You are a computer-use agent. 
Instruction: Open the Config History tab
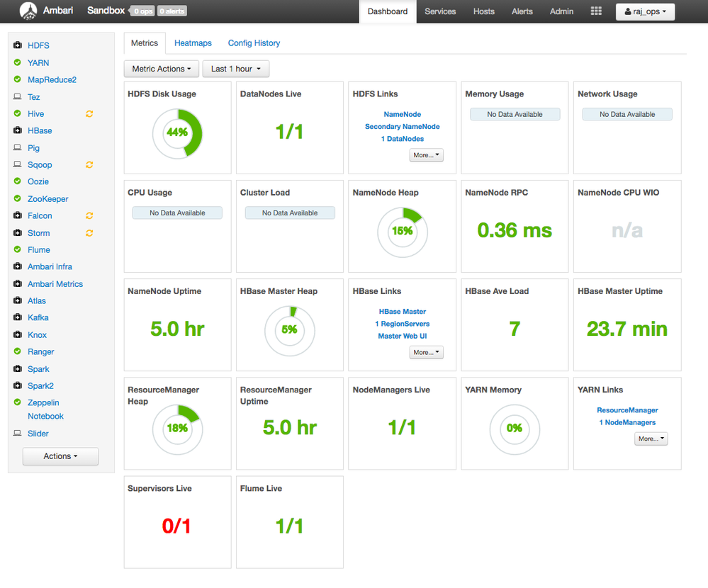click(x=254, y=43)
